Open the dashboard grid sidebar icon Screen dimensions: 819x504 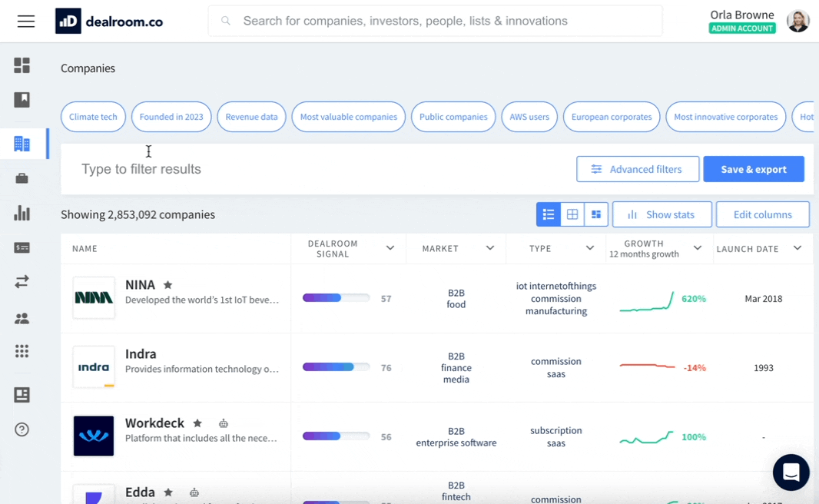pos(22,65)
